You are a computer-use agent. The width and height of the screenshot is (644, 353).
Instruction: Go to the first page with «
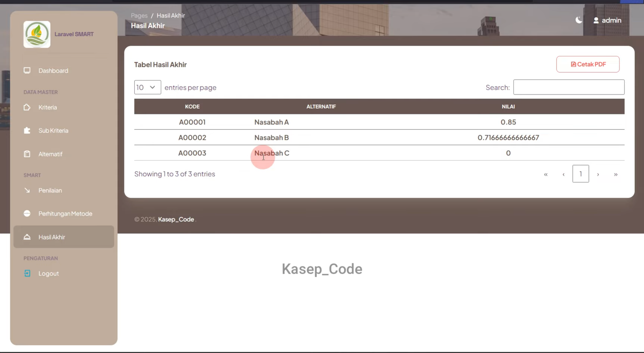[546, 174]
